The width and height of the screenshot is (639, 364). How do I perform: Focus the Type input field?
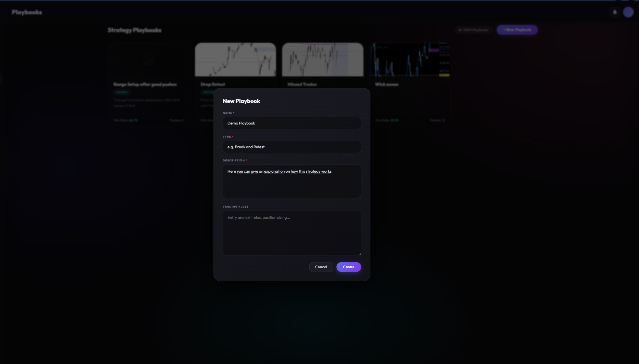click(292, 147)
